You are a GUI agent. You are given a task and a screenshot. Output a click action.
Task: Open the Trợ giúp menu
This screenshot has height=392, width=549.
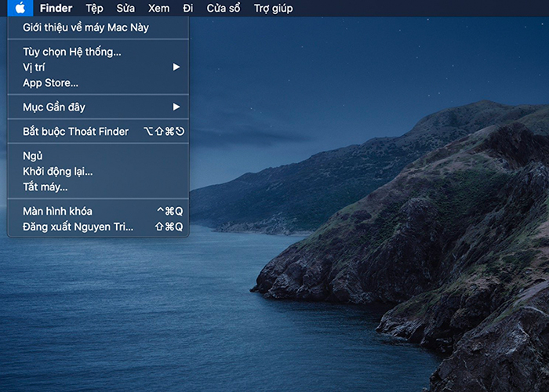(274, 8)
